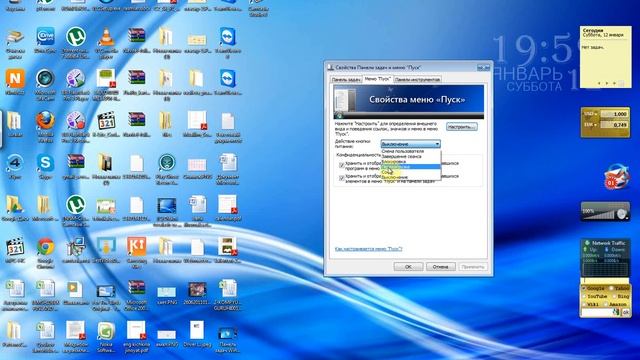Open the Driver L.jpeg file icon
This screenshot has width=640, height=360.
coord(197,331)
